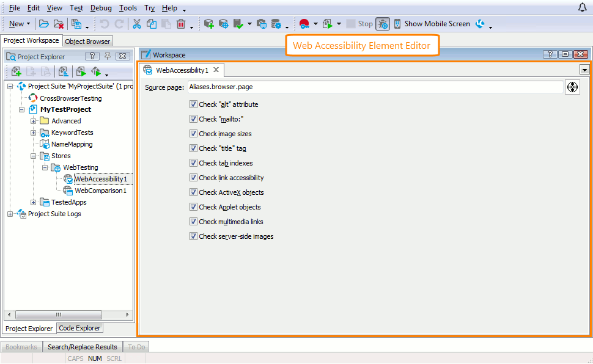Click the monitor screens toolbar icon
Image resolution: width=593 pixels, height=364 pixels.
(x=261, y=24)
